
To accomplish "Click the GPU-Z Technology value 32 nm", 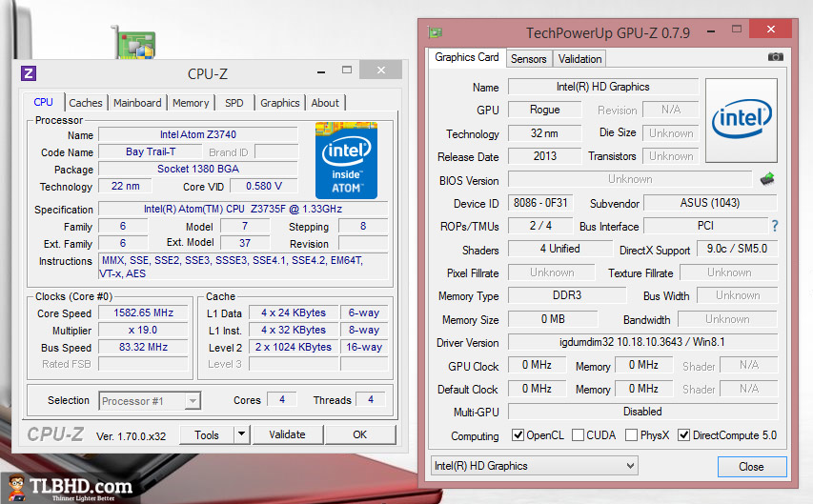I will tap(544, 133).
